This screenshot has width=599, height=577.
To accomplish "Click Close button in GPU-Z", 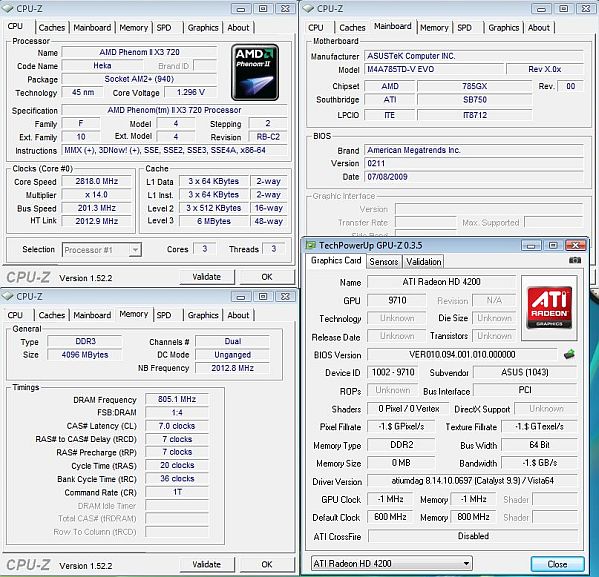I will pos(557,564).
